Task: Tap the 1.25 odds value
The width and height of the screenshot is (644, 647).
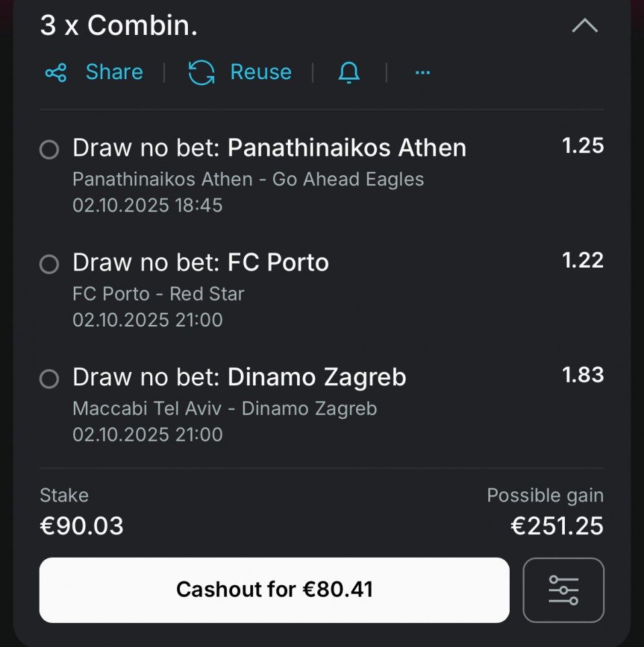Action: pos(582,146)
